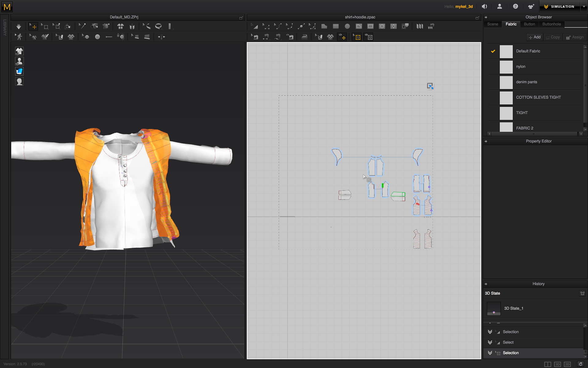The image size is (588, 368).
Task: Detach the shirt+hoodie.zpac 2D window
Action: tap(477, 17)
